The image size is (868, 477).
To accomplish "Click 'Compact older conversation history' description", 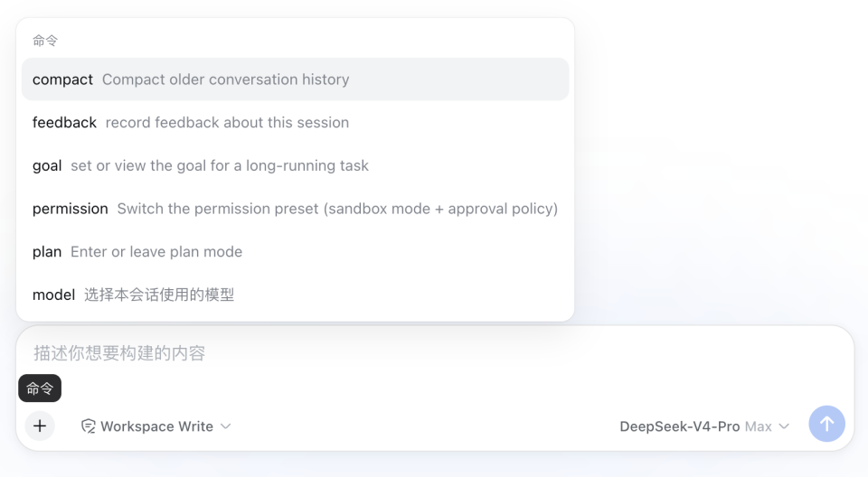I will click(x=225, y=79).
